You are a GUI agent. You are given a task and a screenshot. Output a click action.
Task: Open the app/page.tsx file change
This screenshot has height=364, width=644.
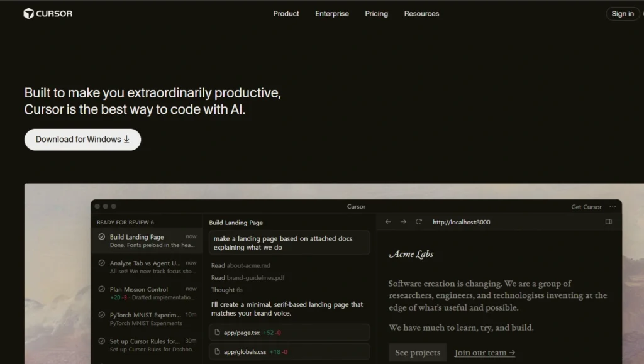pos(289,333)
